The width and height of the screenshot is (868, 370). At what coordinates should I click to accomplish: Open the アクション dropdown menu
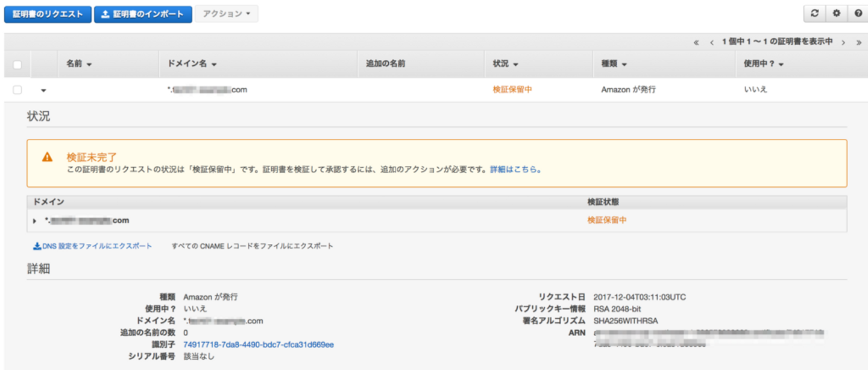coord(226,14)
